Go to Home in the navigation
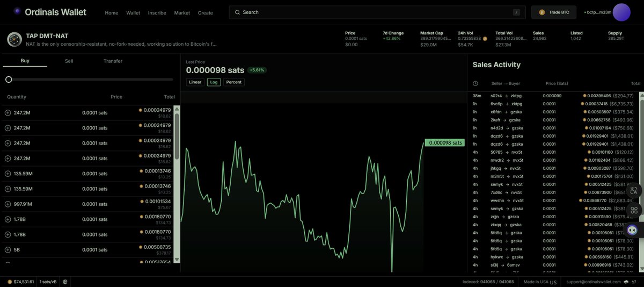Image resolution: width=644 pixels, height=287 pixels. pyautogui.click(x=112, y=12)
